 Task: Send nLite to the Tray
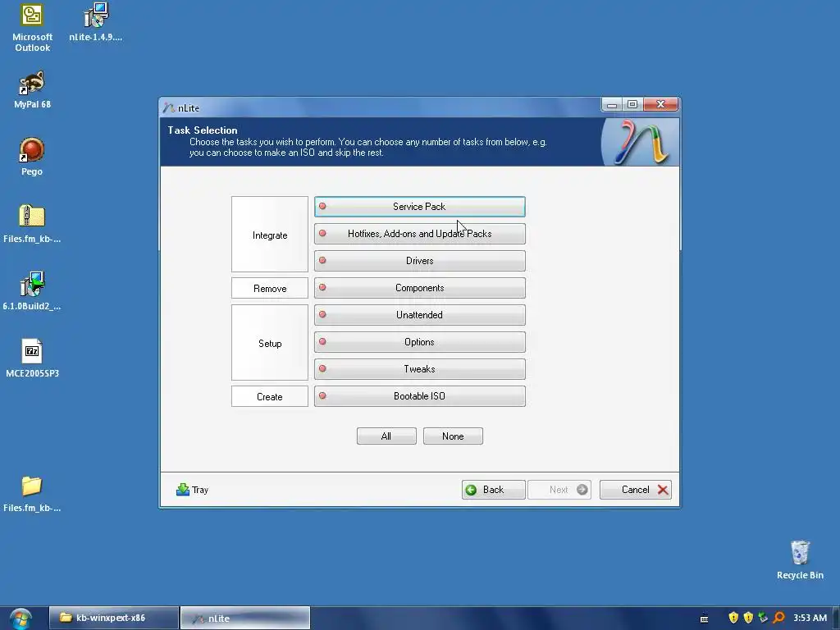(192, 490)
